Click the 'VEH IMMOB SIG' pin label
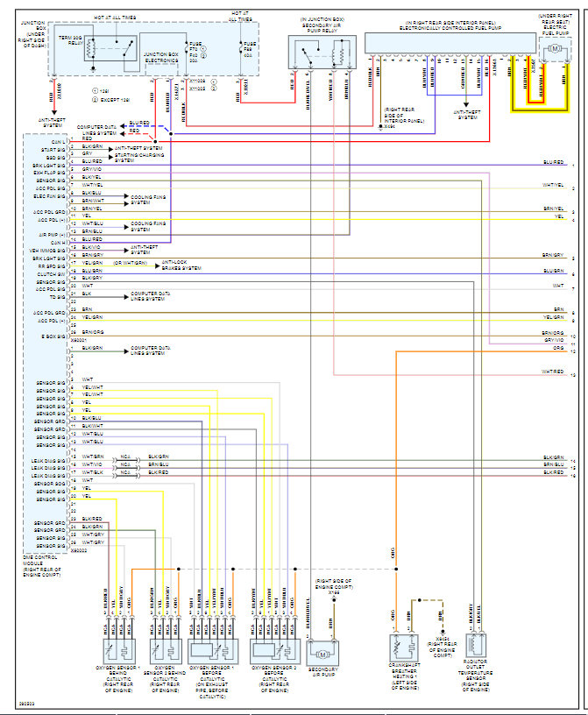The width and height of the screenshot is (588, 715). 47,251
